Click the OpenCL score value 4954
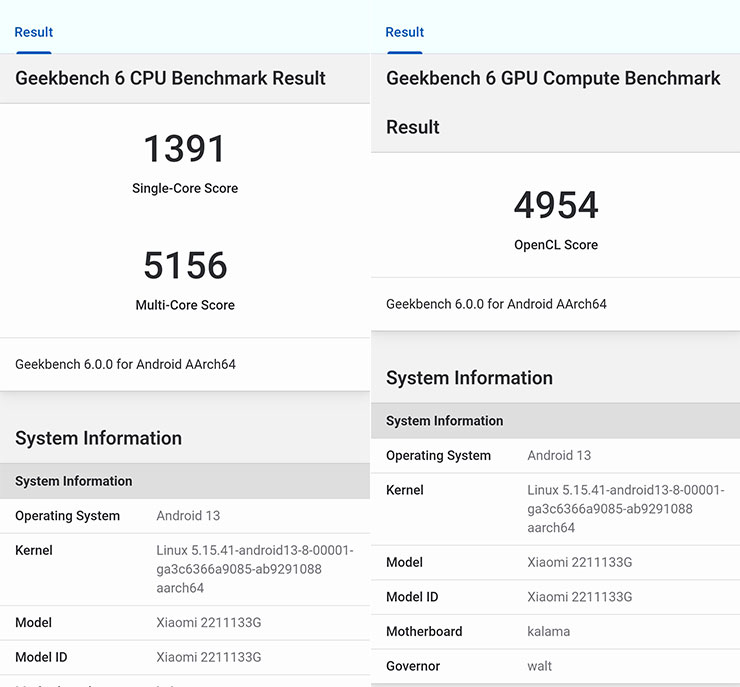740x687 pixels. (x=556, y=205)
